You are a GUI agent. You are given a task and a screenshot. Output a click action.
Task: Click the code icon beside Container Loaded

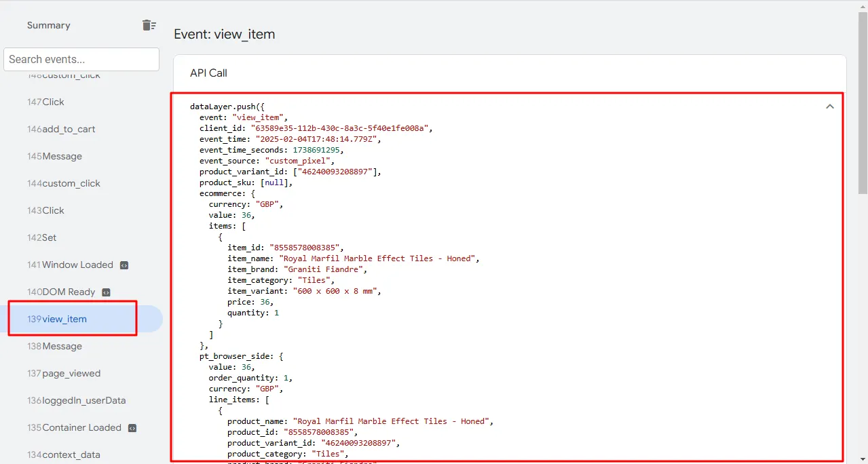132,428
